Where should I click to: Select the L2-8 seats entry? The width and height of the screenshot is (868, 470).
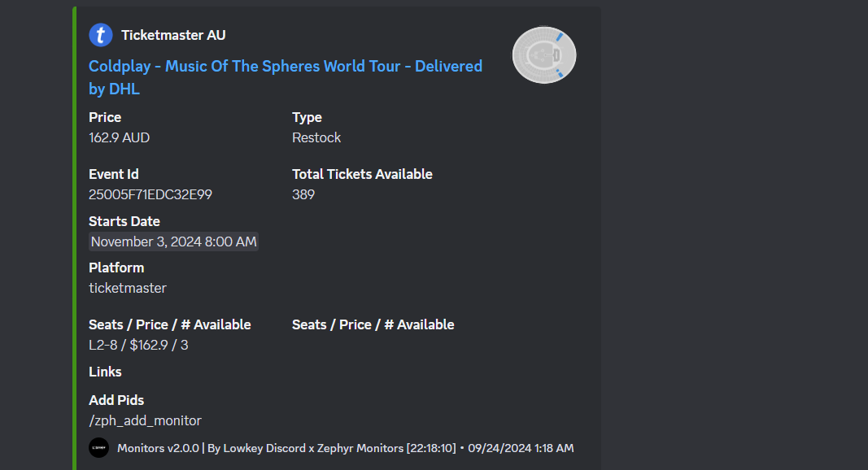tap(138, 345)
